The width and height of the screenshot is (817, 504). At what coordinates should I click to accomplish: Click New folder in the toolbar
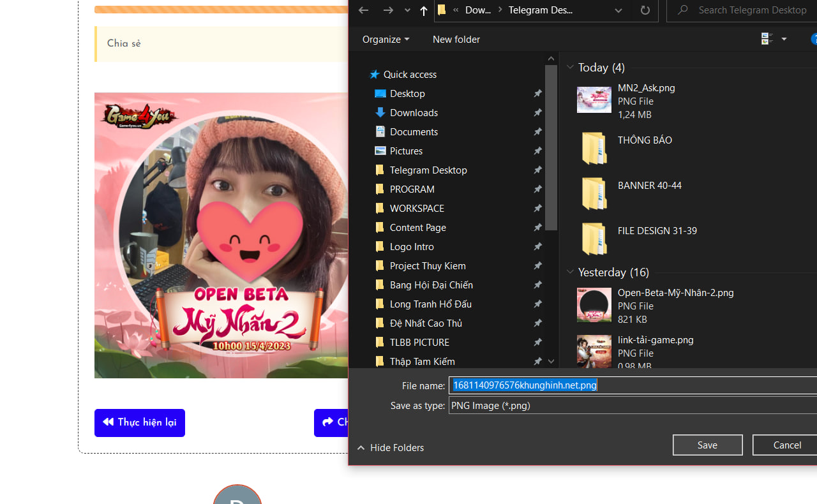(x=456, y=40)
